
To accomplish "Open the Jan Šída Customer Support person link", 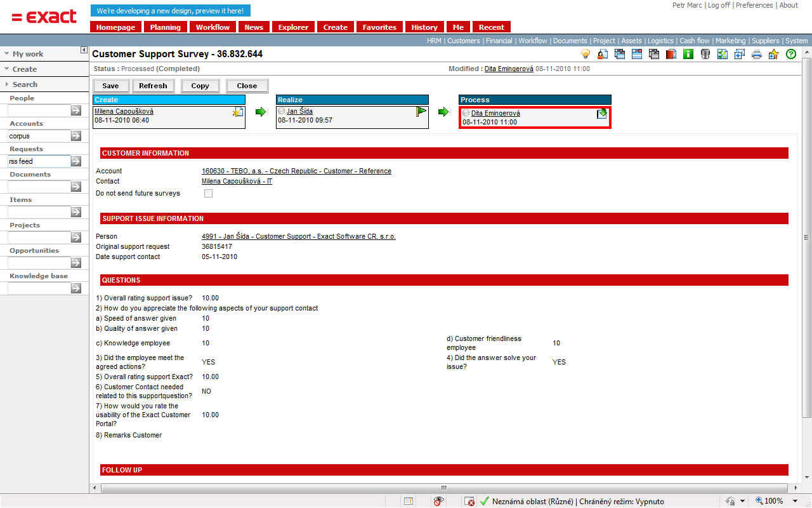I will pos(299,237).
